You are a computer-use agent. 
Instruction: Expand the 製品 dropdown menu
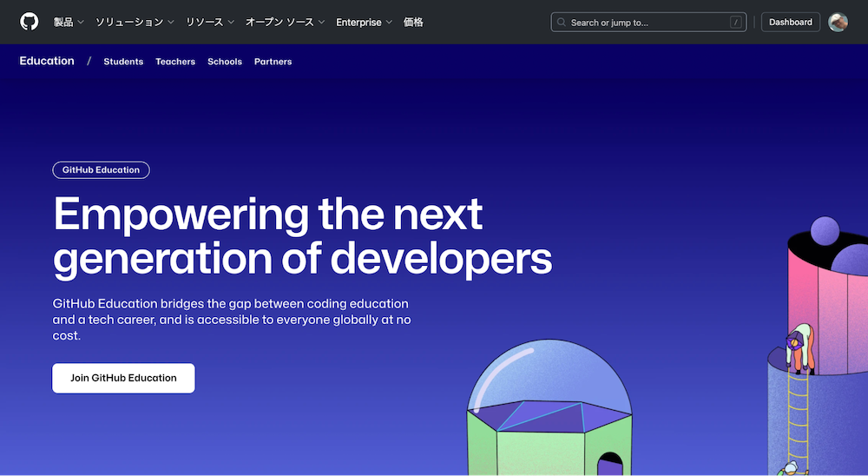click(69, 23)
